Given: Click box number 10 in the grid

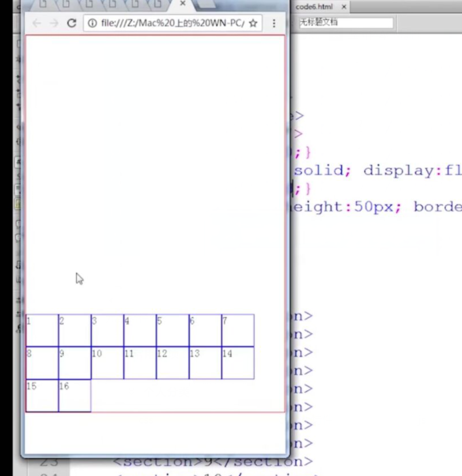Looking at the screenshot, I should (107, 363).
